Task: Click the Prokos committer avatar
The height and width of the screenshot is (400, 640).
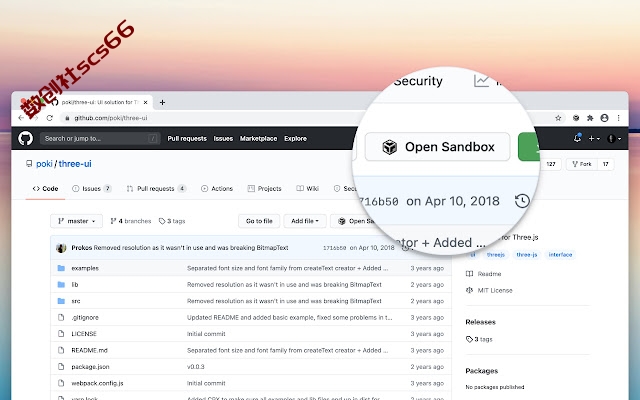Action: pyautogui.click(x=61, y=248)
